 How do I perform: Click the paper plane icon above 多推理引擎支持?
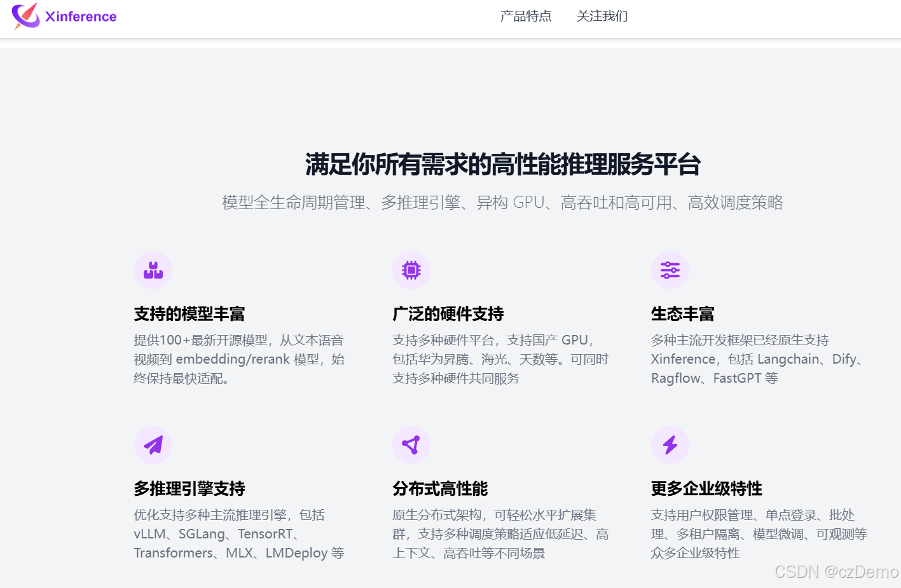[x=153, y=445]
